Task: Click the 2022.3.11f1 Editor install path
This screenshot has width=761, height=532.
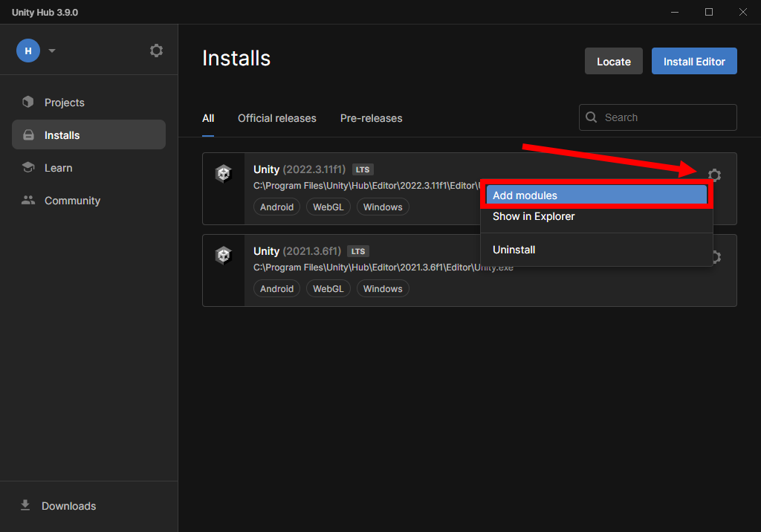Action: [366, 186]
